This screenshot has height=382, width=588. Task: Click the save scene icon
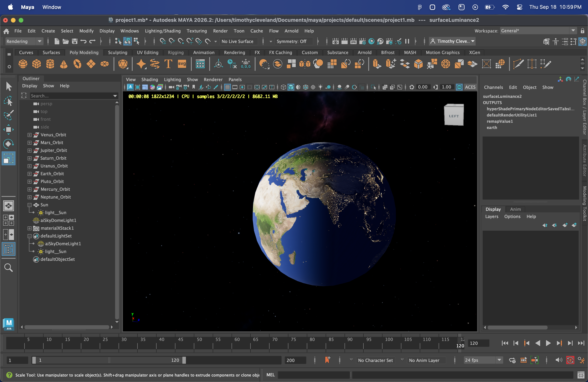click(74, 41)
